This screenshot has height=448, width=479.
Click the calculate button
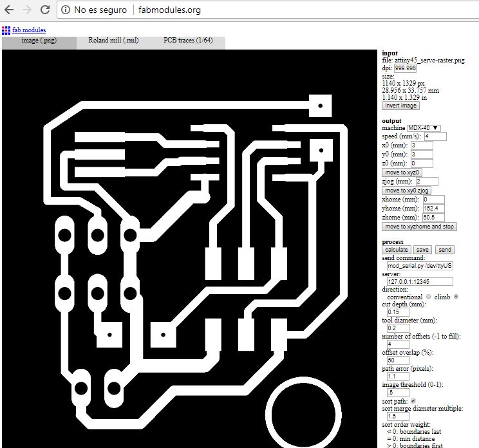(x=397, y=250)
